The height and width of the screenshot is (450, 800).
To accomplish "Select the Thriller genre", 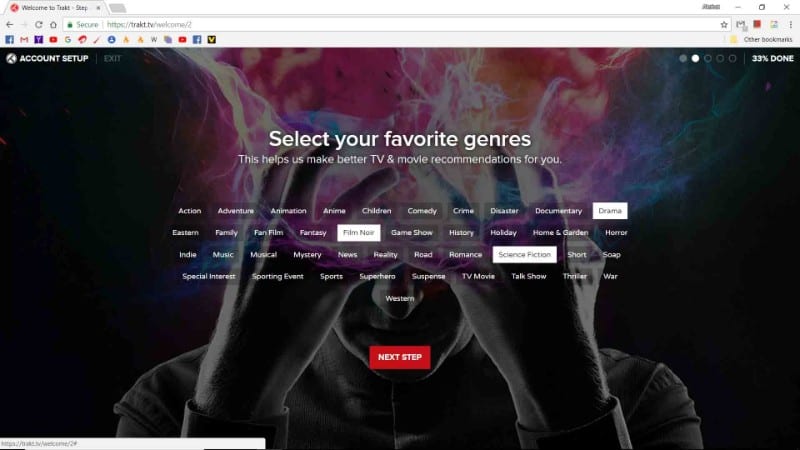I will [x=574, y=277].
